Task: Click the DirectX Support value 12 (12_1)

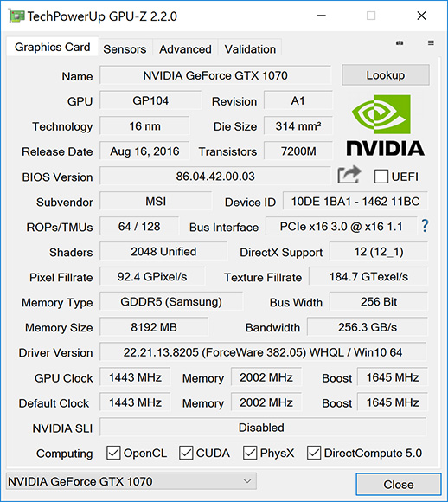Action: click(379, 252)
